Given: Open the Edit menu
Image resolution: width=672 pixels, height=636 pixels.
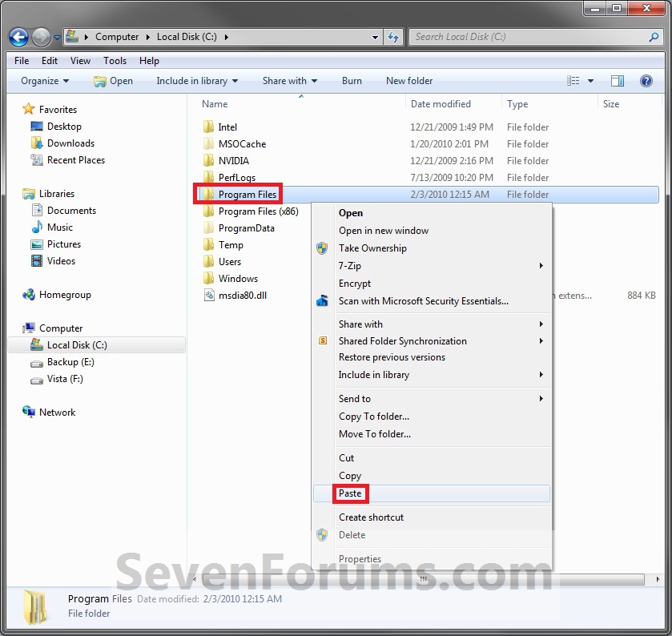Looking at the screenshot, I should [x=50, y=61].
